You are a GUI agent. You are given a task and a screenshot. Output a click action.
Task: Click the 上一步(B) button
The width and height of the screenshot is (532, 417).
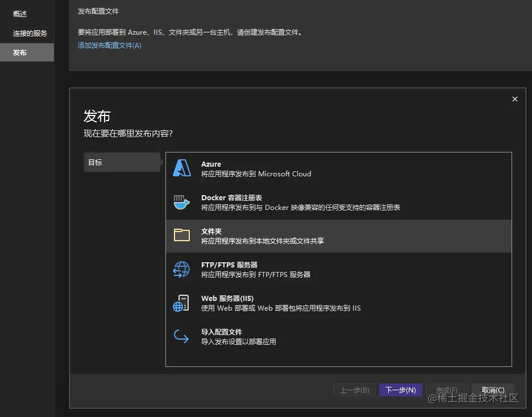pyautogui.click(x=354, y=390)
